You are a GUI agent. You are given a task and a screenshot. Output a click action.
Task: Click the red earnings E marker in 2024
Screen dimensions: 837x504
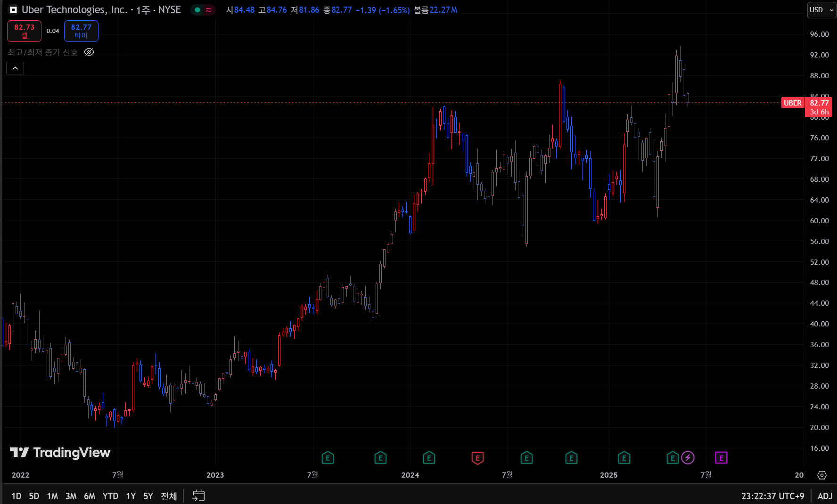(477, 458)
